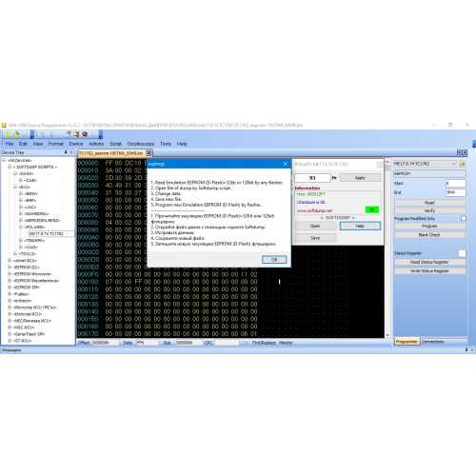Screen dimensions: 476x476
Task: Open the Oscilloscope menu
Action: 141,144
